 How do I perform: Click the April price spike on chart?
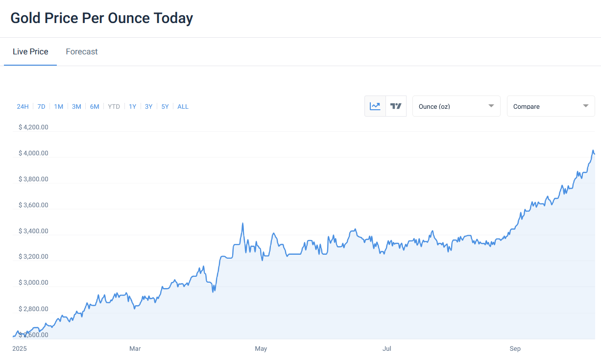point(242,224)
